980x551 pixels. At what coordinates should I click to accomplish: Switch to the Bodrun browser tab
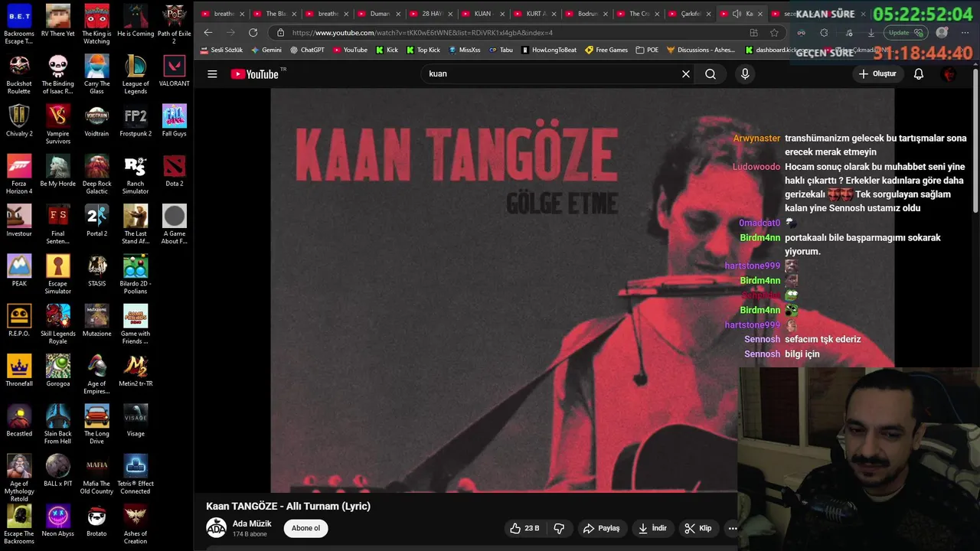(588, 14)
